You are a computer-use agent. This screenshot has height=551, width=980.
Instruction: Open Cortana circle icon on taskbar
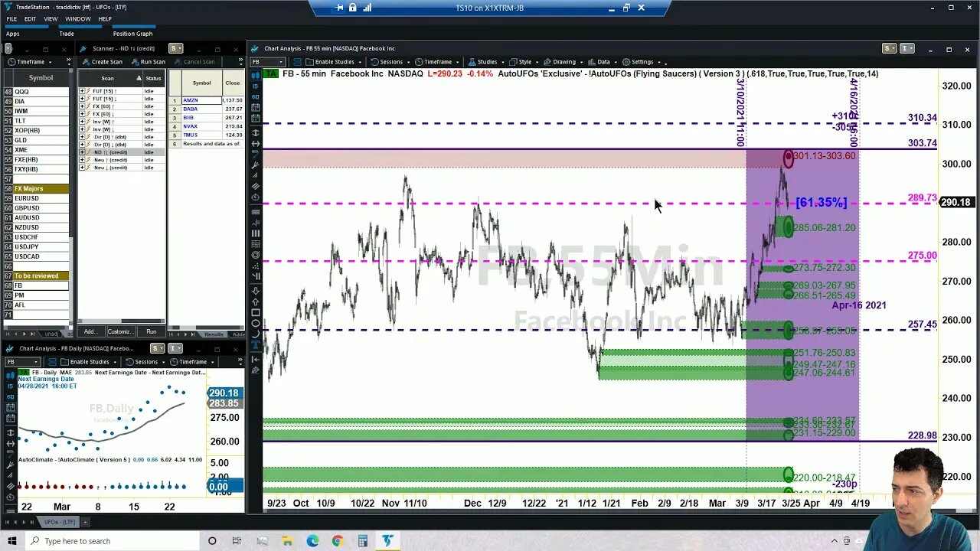pos(212,541)
